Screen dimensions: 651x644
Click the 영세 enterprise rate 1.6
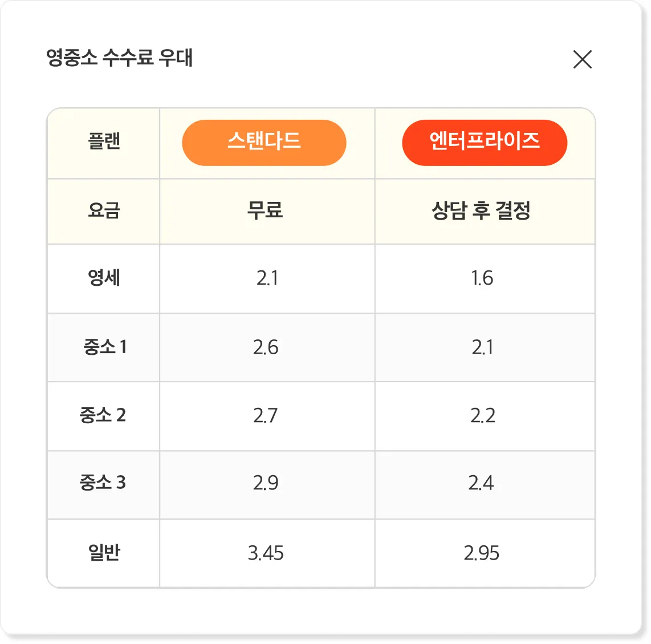[482, 278]
